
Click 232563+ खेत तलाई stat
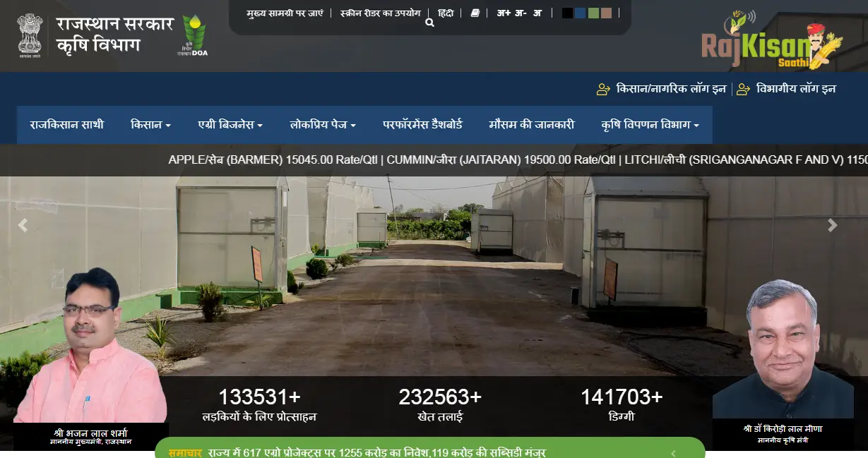pyautogui.click(x=440, y=405)
